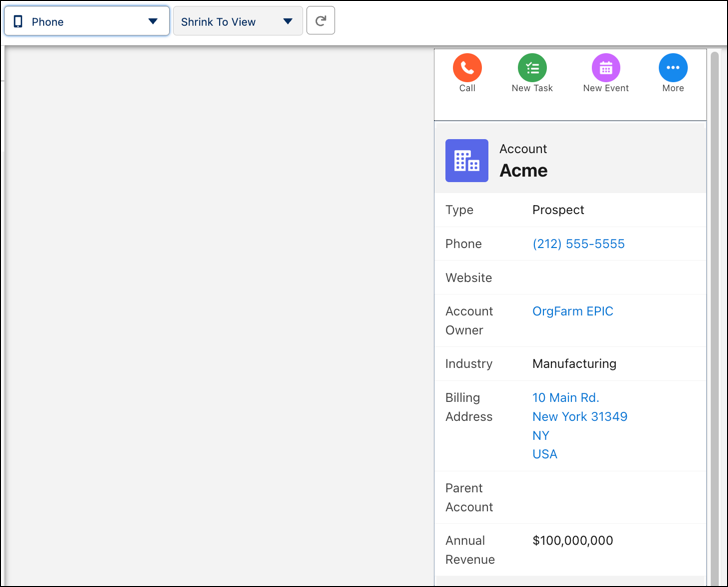Click the Parent Account field label
This screenshot has width=728, height=587.
coord(469,497)
